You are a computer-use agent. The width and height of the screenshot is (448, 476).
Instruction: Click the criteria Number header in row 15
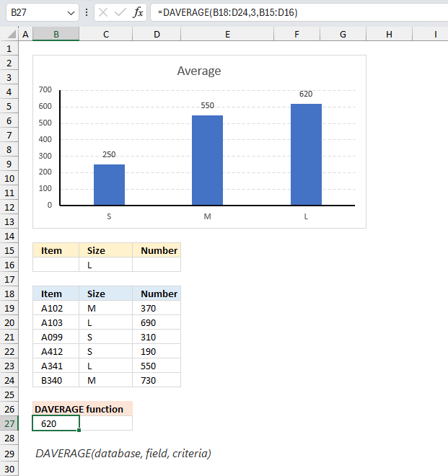pyautogui.click(x=157, y=250)
